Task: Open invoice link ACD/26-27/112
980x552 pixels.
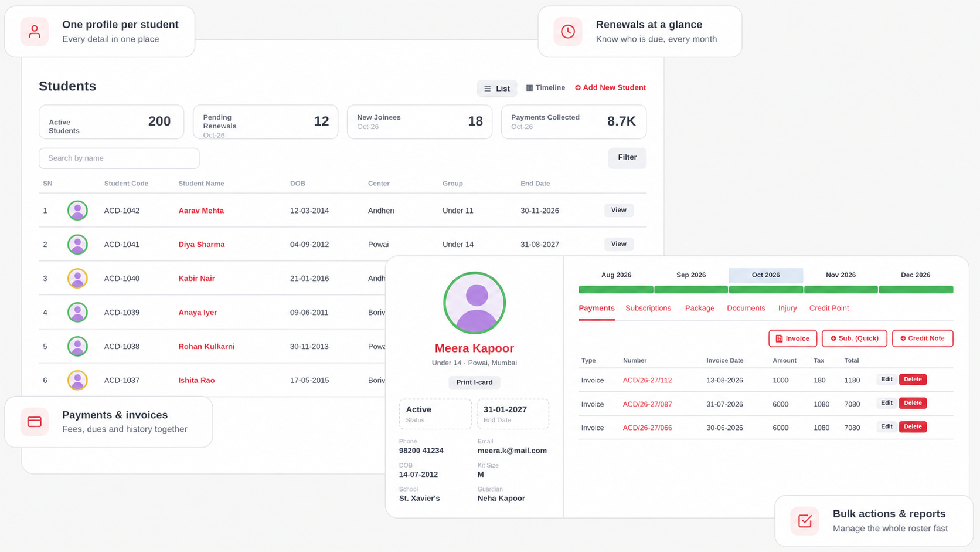Action: [647, 381]
